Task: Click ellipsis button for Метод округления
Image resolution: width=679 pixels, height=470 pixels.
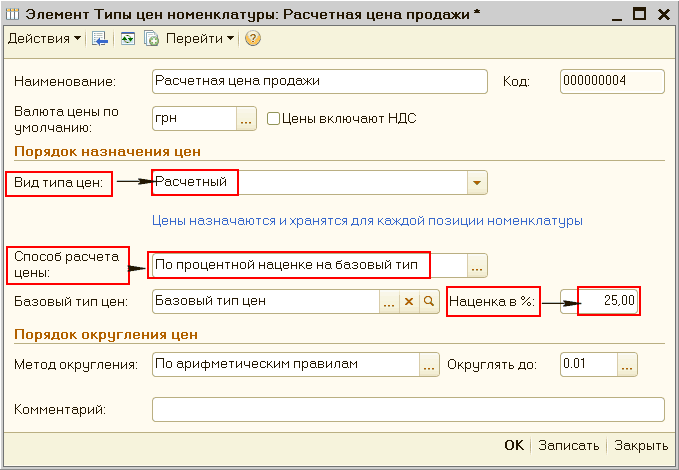Action: [x=429, y=364]
